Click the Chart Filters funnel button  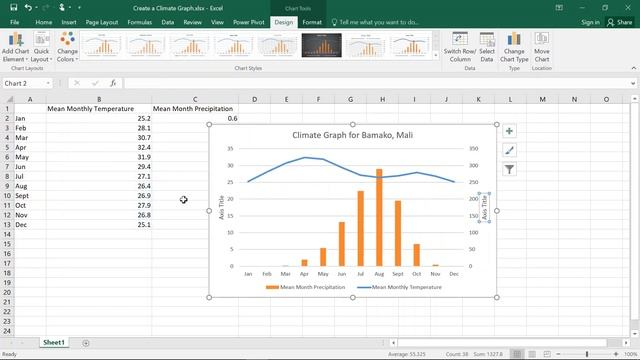click(509, 169)
